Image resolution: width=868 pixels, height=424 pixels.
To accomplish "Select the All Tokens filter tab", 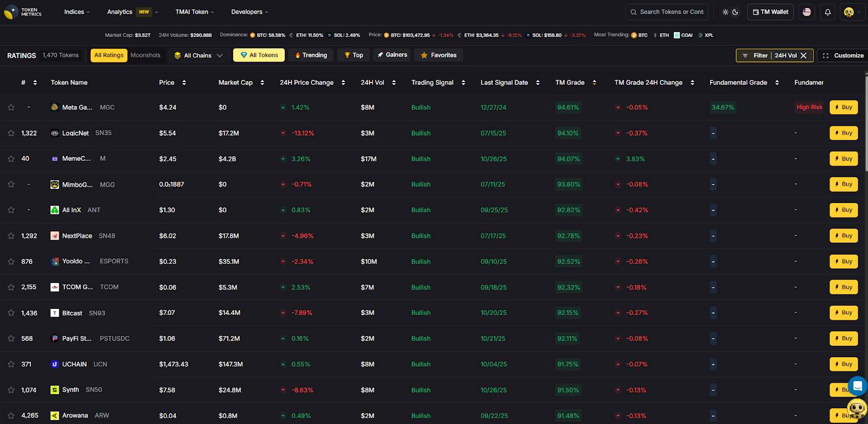I will [259, 55].
